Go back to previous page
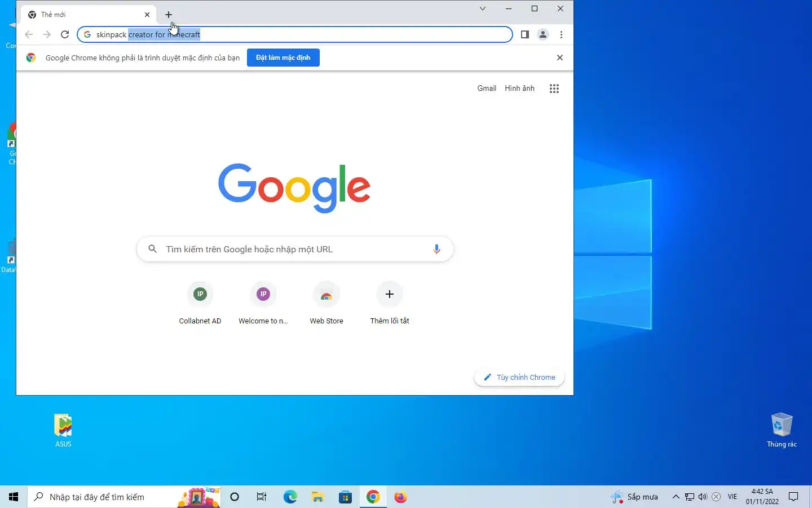Screen dimensions: 812x508 (x=29, y=34)
